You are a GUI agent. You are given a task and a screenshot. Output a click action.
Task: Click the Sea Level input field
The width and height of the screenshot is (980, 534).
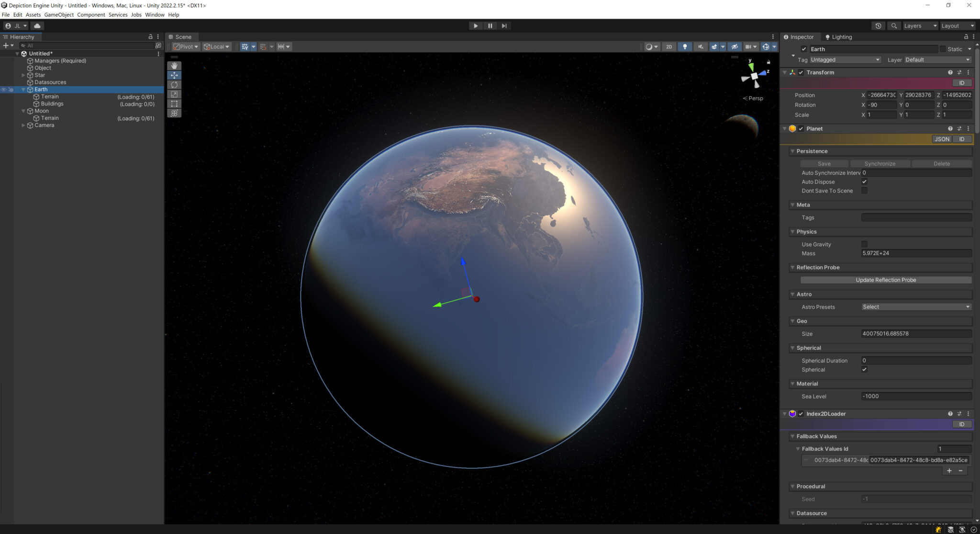point(916,396)
